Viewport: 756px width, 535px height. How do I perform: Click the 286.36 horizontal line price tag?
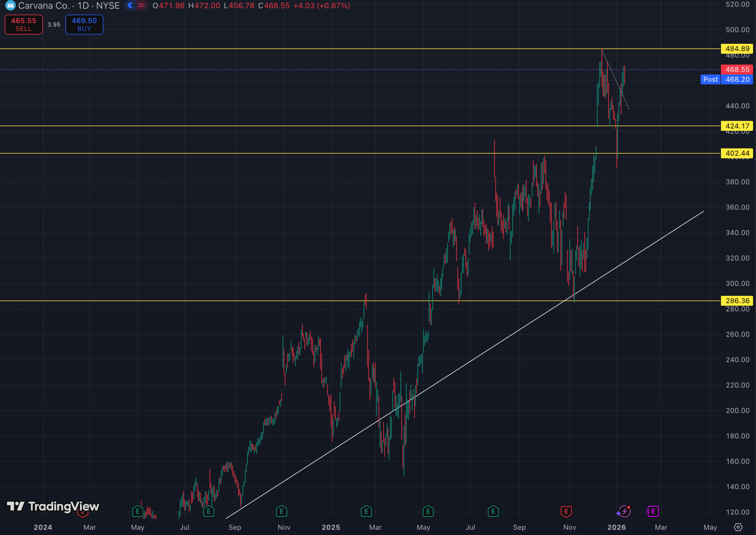coord(737,301)
